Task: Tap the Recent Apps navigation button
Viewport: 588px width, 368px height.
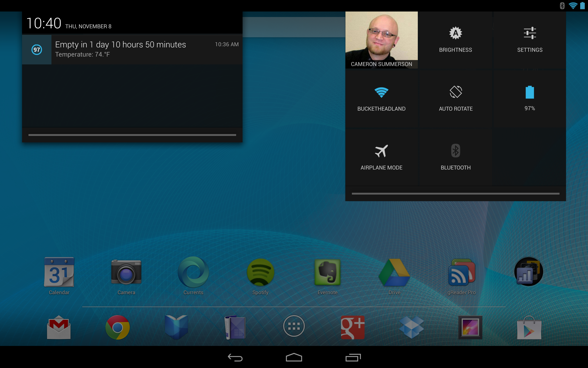Action: (x=353, y=357)
